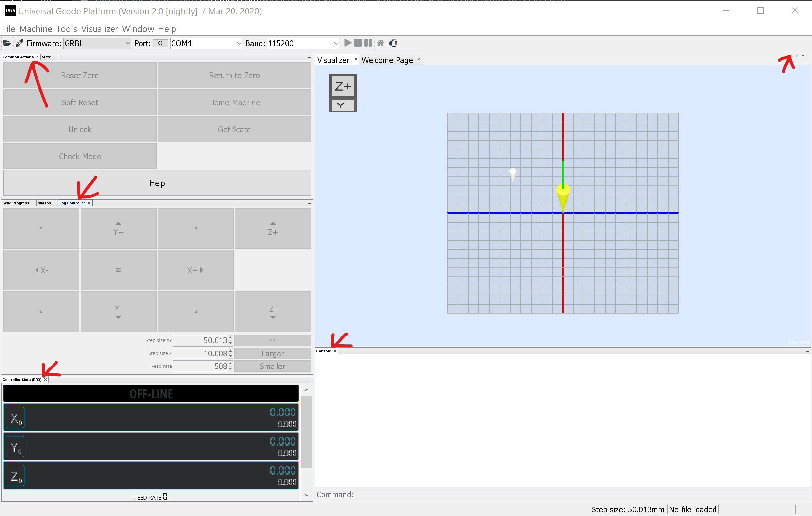Jog diagonally up-right in Jog Controller
The height and width of the screenshot is (516, 812).
(x=196, y=228)
